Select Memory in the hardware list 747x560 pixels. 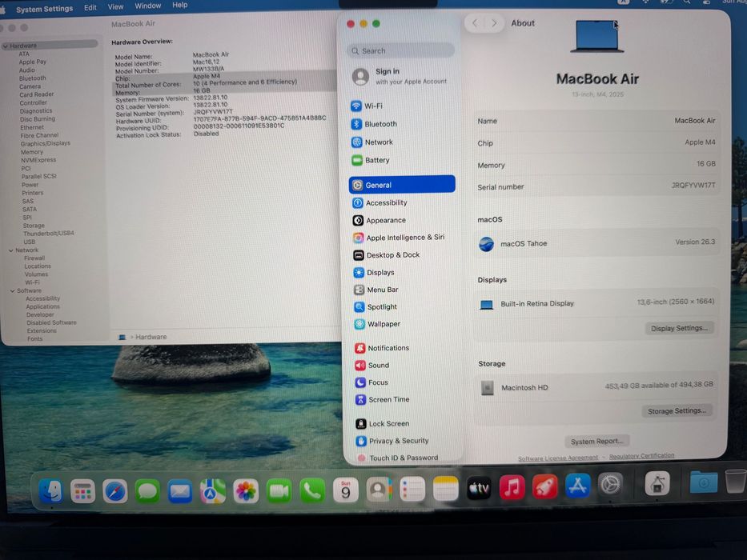(x=32, y=152)
